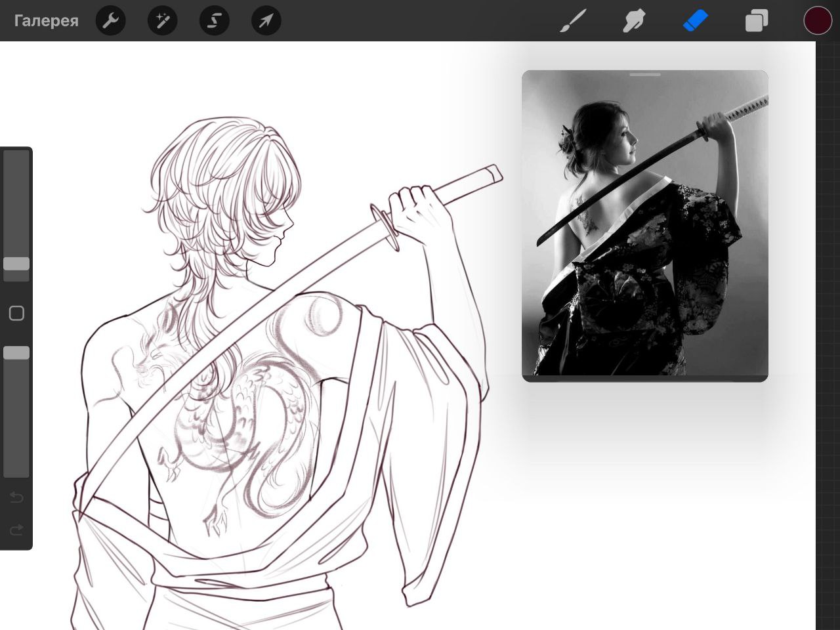Open the Adjustments magic wand menu
This screenshot has height=630, width=840.
coord(162,21)
